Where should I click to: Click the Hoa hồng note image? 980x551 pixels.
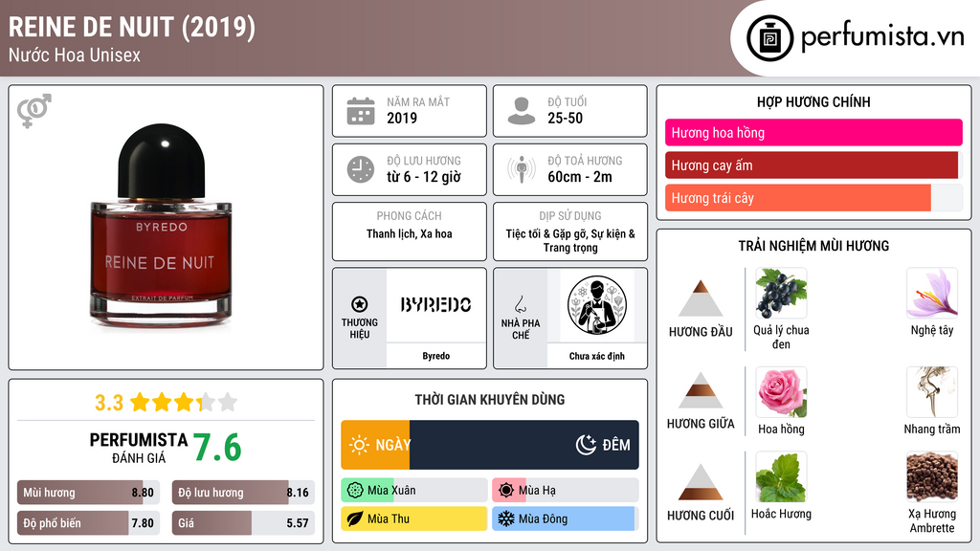tap(781, 392)
